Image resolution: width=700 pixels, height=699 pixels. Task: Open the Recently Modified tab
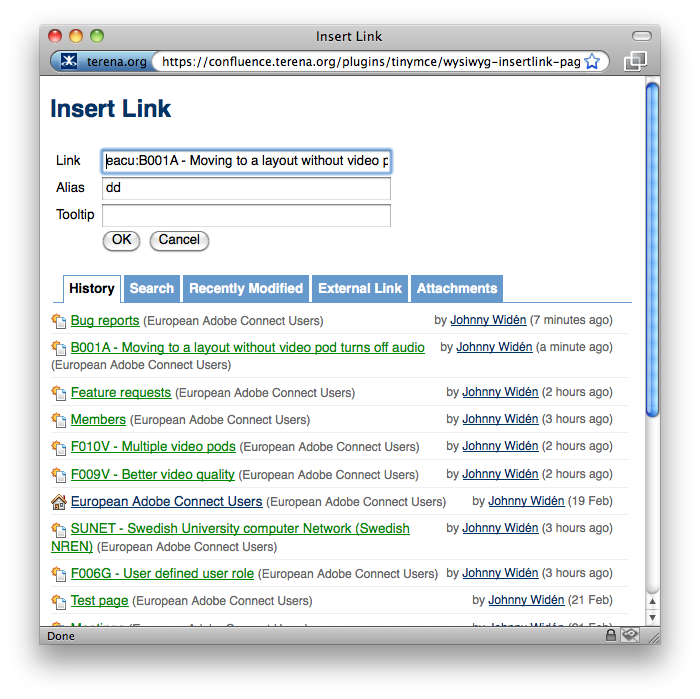246,288
